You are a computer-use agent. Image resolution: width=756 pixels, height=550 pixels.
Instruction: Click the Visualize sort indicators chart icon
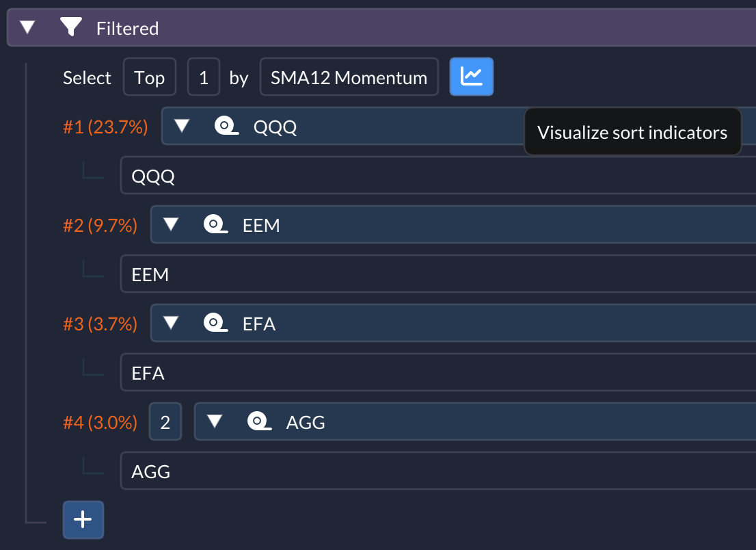pyautogui.click(x=471, y=77)
